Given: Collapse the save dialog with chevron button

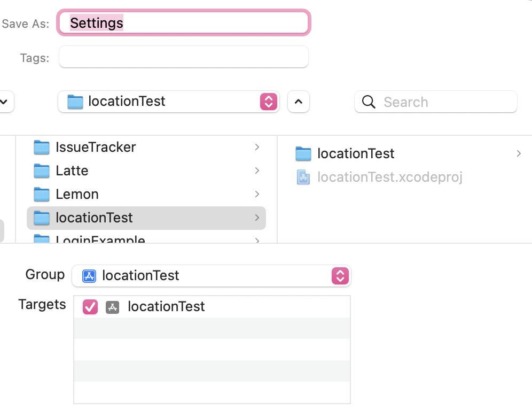Looking at the screenshot, I should pos(299,102).
